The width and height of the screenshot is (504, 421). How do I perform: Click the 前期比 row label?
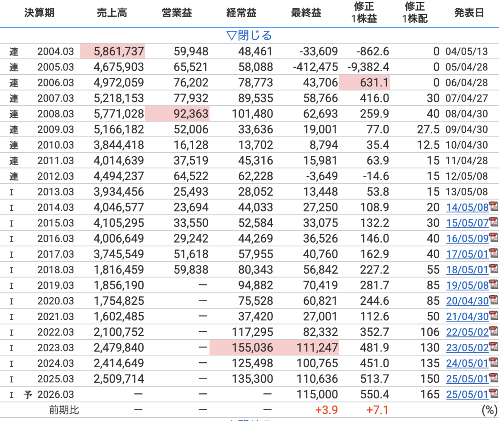(x=63, y=410)
